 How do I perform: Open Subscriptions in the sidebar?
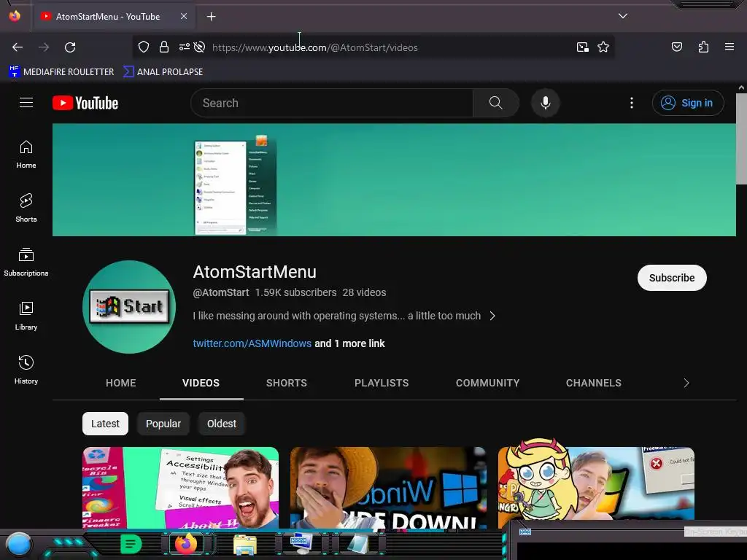tap(26, 262)
